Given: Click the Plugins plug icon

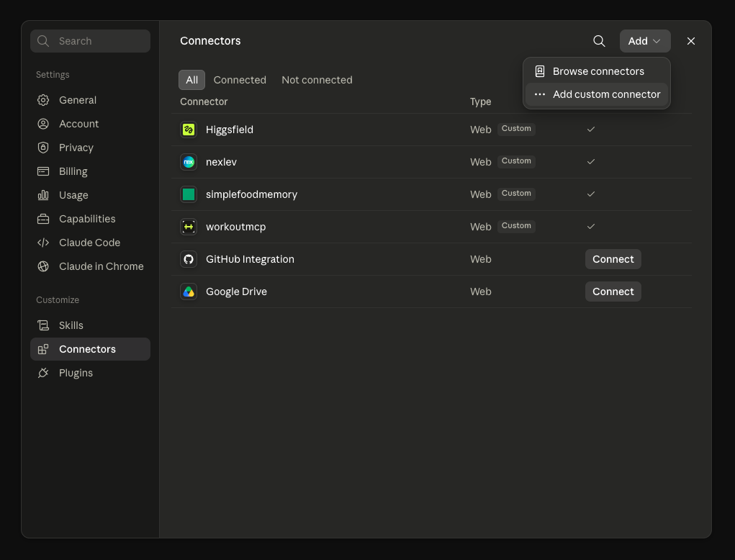Looking at the screenshot, I should [x=43, y=373].
